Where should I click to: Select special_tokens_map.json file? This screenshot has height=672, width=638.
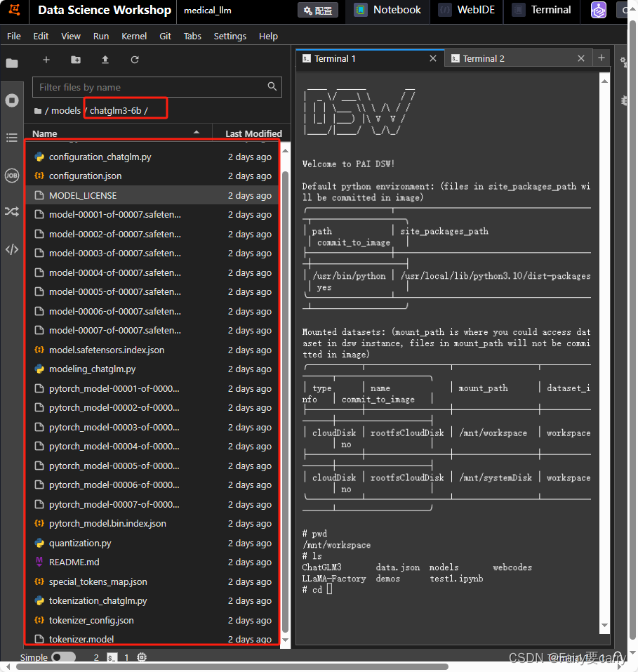coord(152,581)
